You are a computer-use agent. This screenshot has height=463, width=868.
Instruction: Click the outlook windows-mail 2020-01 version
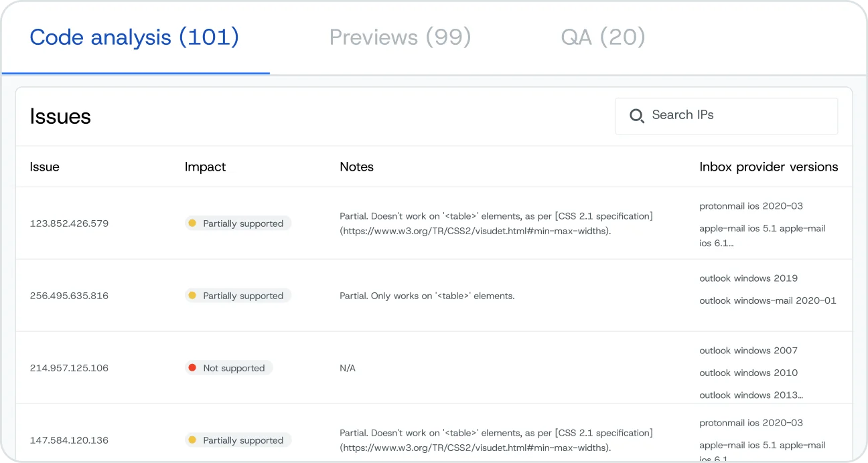point(768,300)
